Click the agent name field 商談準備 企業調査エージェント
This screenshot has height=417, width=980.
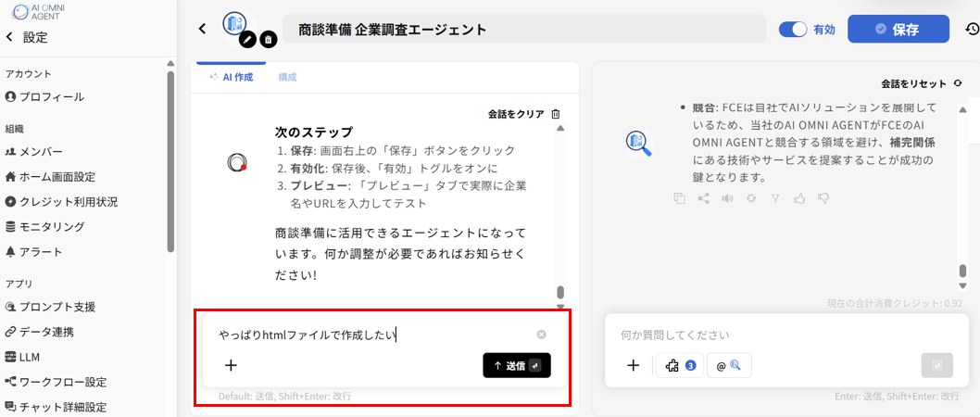[524, 29]
